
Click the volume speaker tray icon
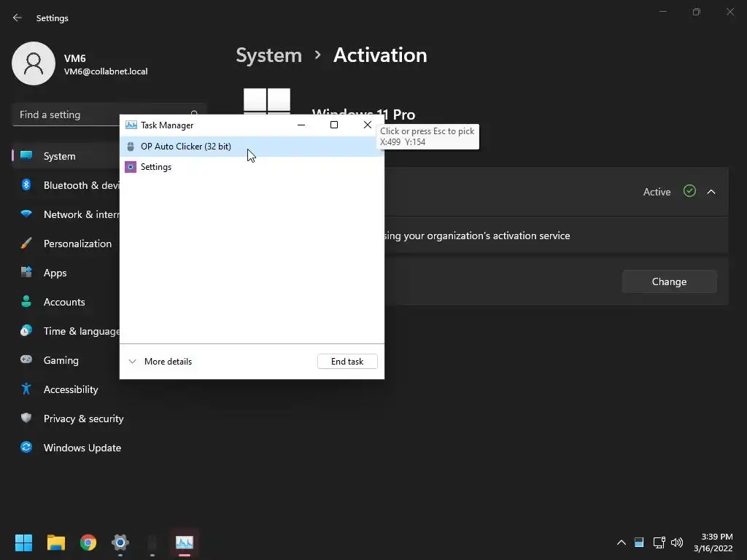(x=676, y=542)
